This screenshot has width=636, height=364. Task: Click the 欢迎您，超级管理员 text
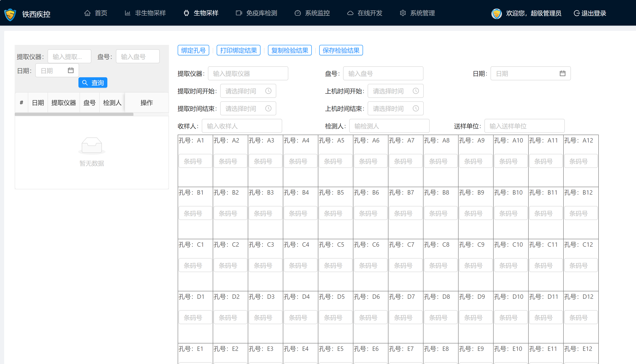pyautogui.click(x=534, y=13)
